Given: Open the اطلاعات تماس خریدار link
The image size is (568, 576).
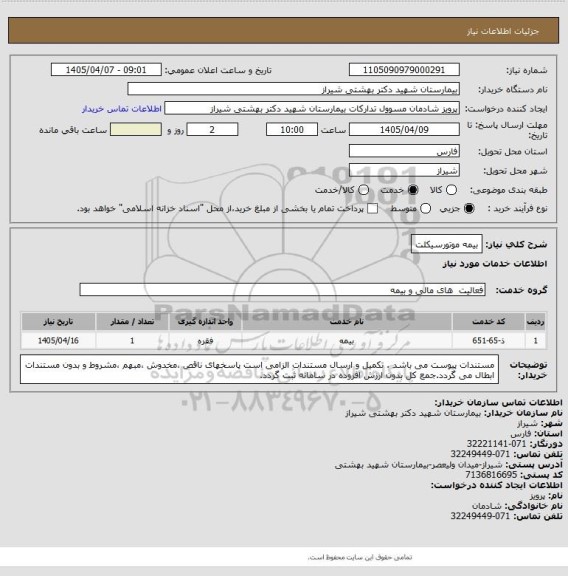Looking at the screenshot, I should click(122, 109).
